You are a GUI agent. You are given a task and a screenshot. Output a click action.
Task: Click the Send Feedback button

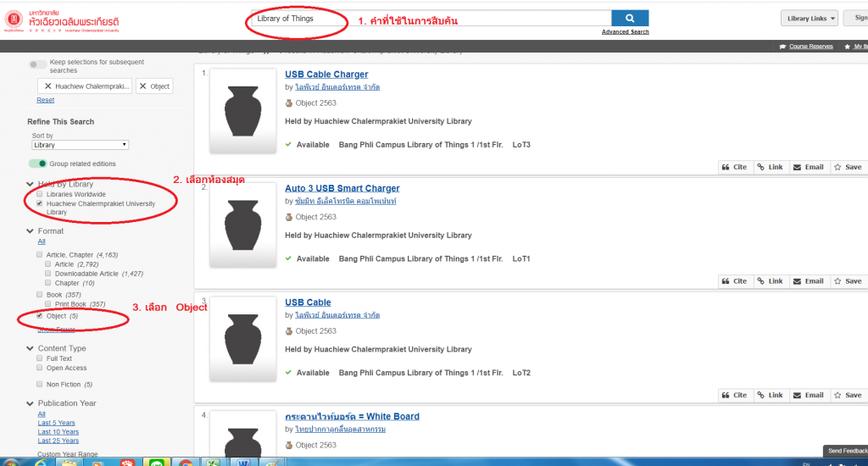click(x=846, y=451)
